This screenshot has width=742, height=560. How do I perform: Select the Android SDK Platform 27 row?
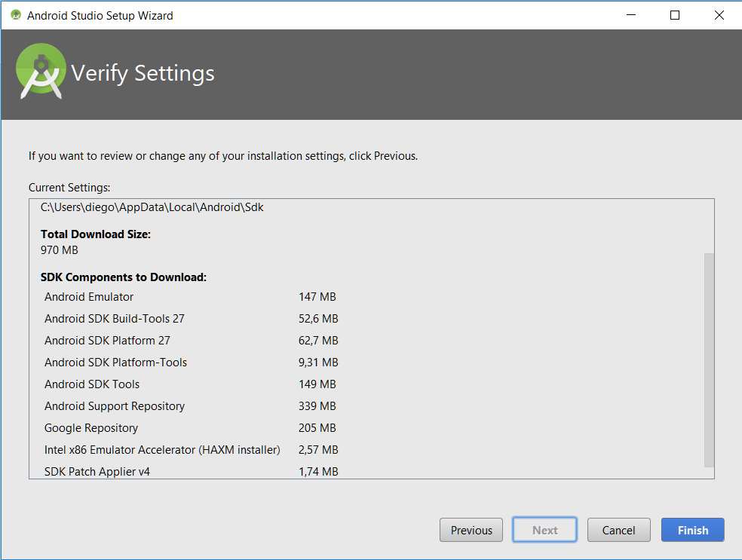pos(192,340)
